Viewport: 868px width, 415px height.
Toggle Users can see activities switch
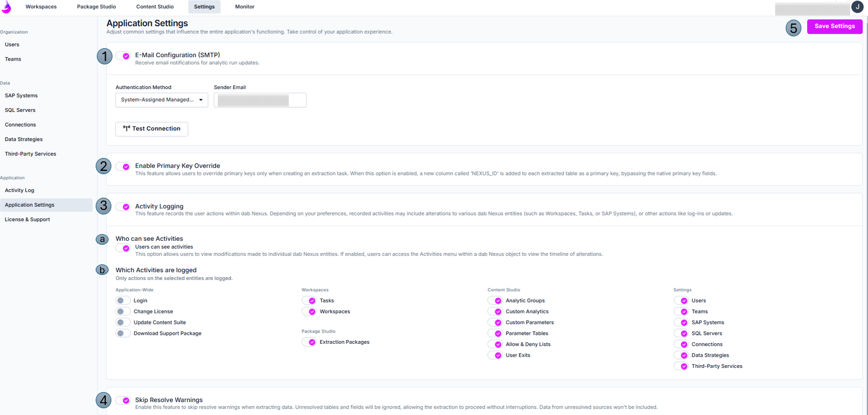point(123,248)
